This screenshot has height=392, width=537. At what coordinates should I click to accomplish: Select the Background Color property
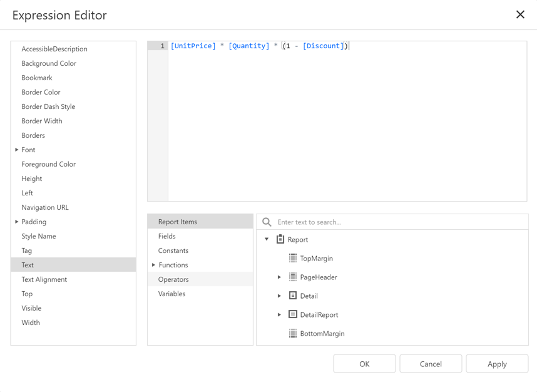49,63
